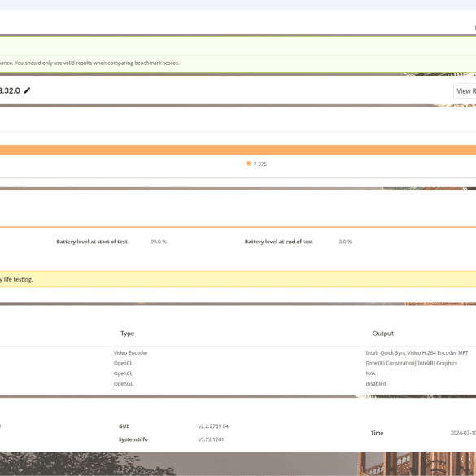
Task: Click the yellow battery life testing notice
Action: [x=238, y=279]
